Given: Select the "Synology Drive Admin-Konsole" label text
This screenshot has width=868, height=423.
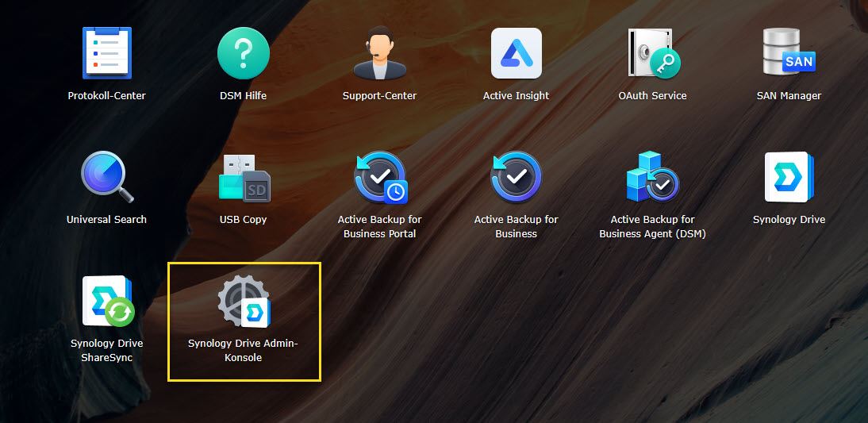Looking at the screenshot, I should click(x=243, y=351).
